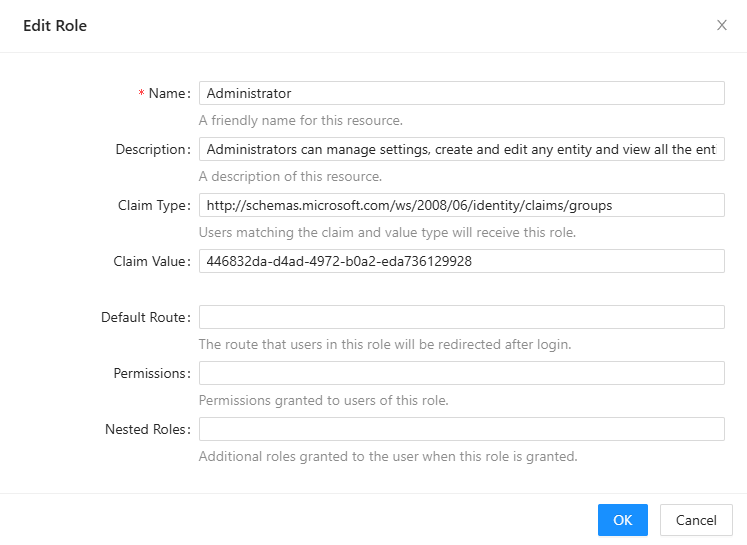Viewport: 747px width, 545px height.
Task: Click the Claim Type URL input
Action: (461, 205)
